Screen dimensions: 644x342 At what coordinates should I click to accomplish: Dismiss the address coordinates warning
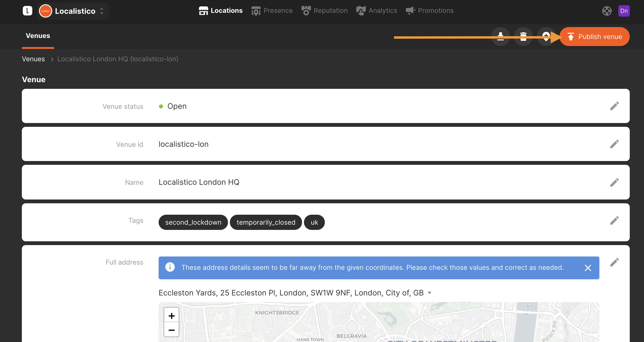pos(588,268)
